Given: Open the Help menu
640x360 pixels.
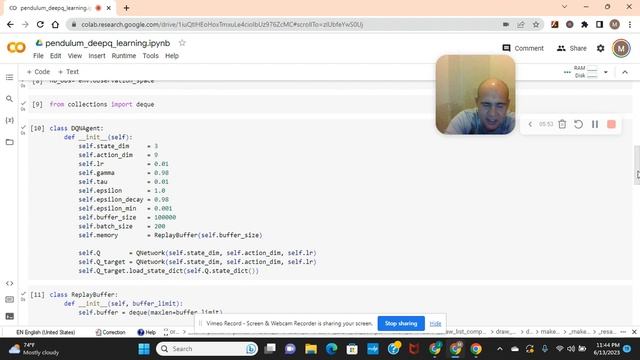Looking at the screenshot, I should (x=172, y=56).
